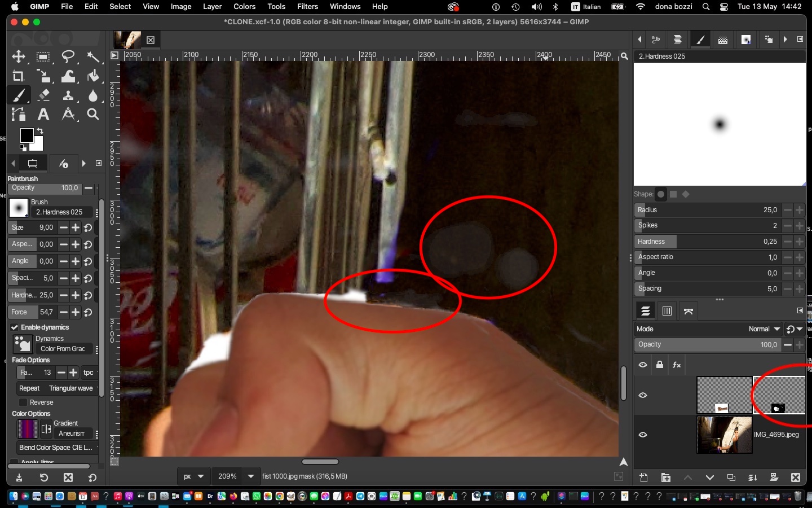Click the white background color swatch
The image size is (812, 508).
coord(38,145)
